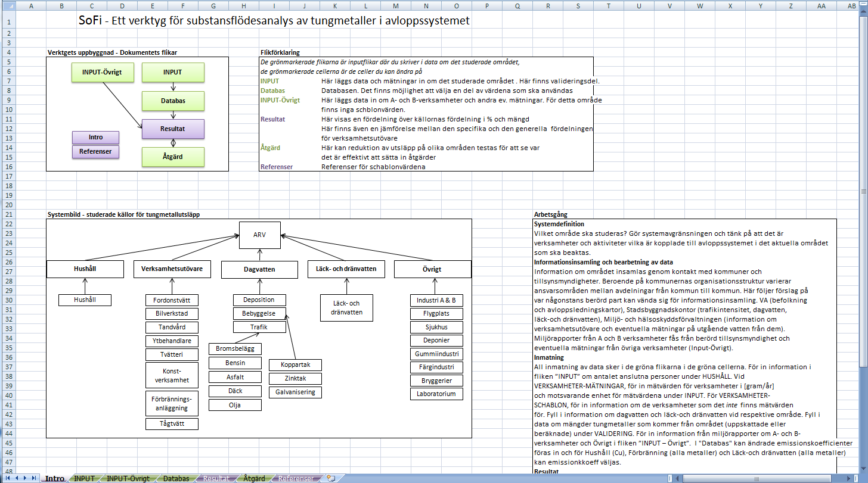Open the Resultat sheet tab
The height and width of the screenshot is (483, 868).
216,478
